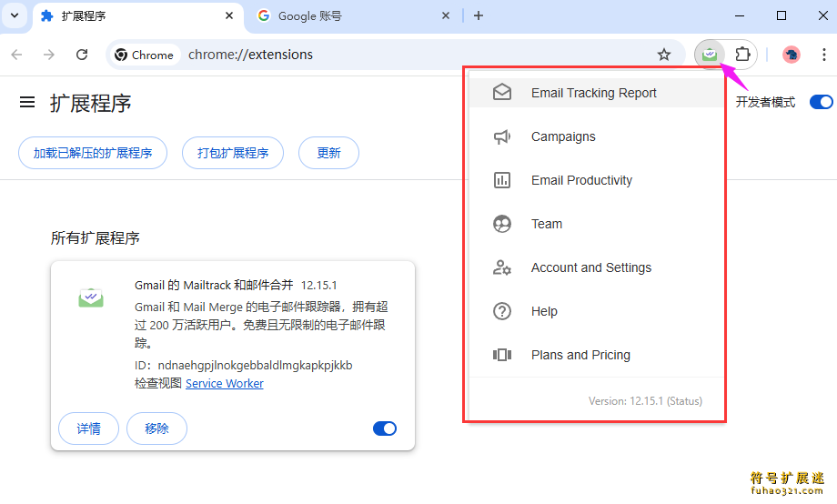Click the Email Productivity chart icon

502,180
